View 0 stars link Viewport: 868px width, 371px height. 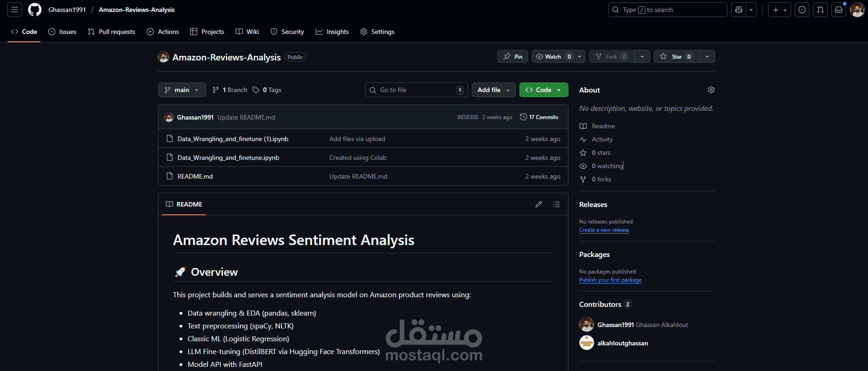(595, 153)
